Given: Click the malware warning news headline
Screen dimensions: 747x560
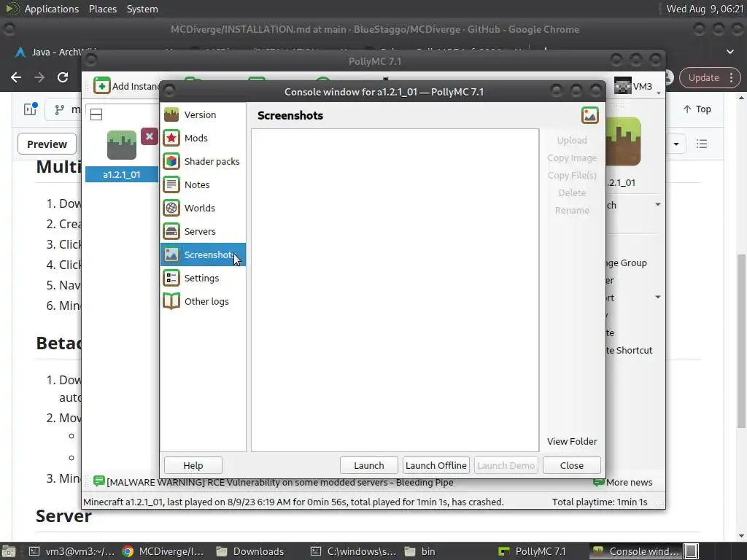Looking at the screenshot, I should click(280, 482).
